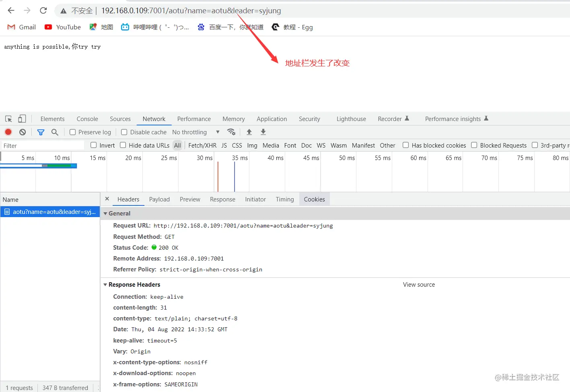Viewport: 570px width, 392px height.
Task: Open the Cookies detail tab
Action: (315, 199)
